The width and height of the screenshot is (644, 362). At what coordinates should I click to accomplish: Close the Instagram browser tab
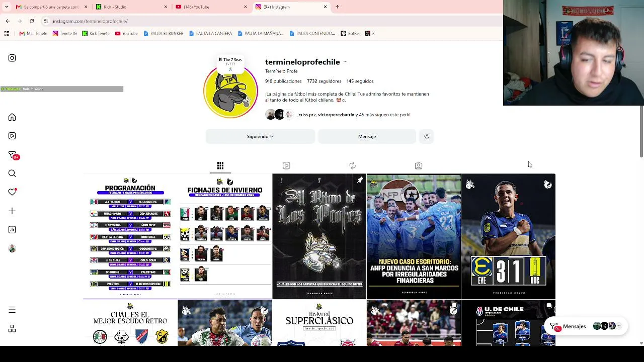tap(325, 7)
